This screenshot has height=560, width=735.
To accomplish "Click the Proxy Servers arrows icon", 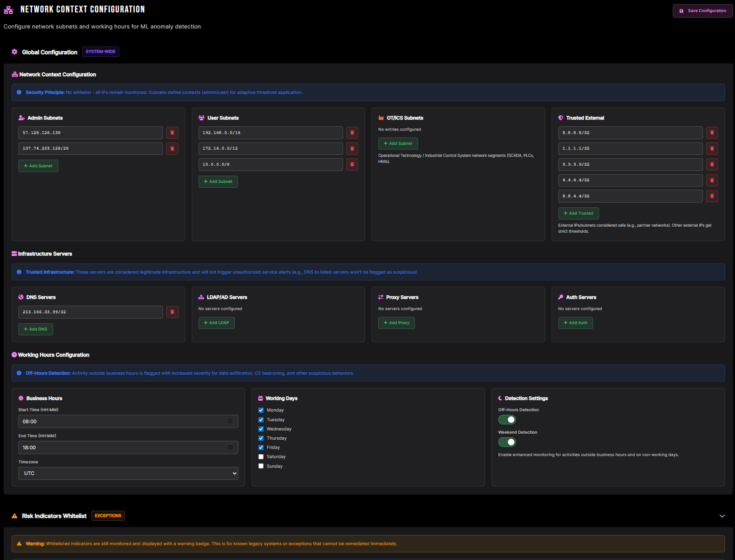I will pyautogui.click(x=381, y=297).
